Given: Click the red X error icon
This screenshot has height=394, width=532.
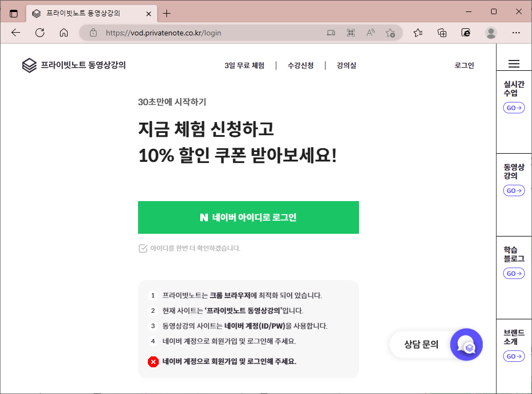Looking at the screenshot, I should pyautogui.click(x=153, y=362).
